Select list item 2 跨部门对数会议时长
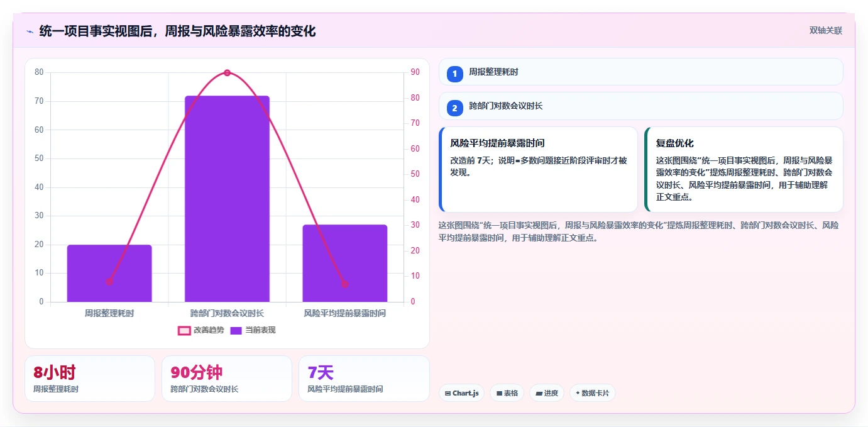 641,106
